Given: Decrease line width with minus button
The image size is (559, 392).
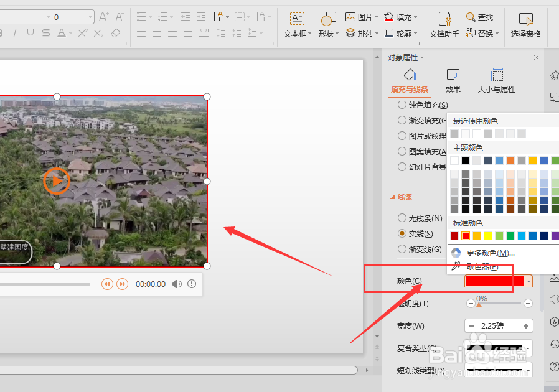Looking at the screenshot, I should click(x=472, y=325).
